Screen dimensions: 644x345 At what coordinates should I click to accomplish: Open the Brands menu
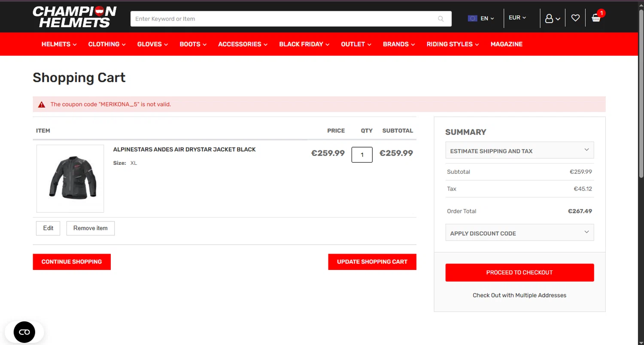(399, 44)
